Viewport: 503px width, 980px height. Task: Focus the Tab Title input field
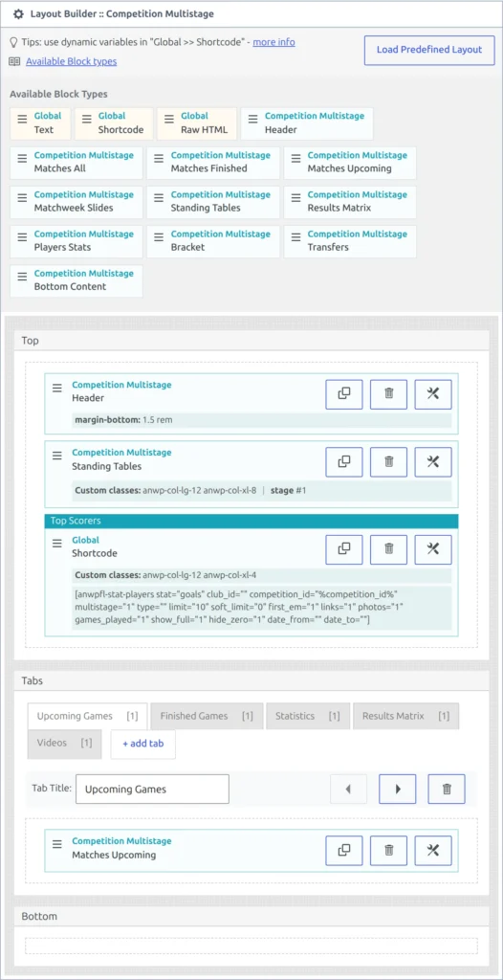(152, 789)
